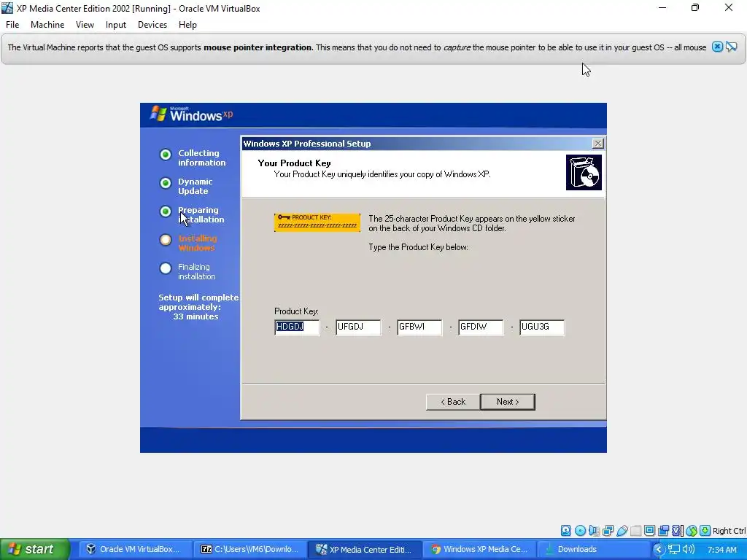Click the second product key field UFGDJ
Image resolution: width=747 pixels, height=560 pixels.
(x=358, y=327)
